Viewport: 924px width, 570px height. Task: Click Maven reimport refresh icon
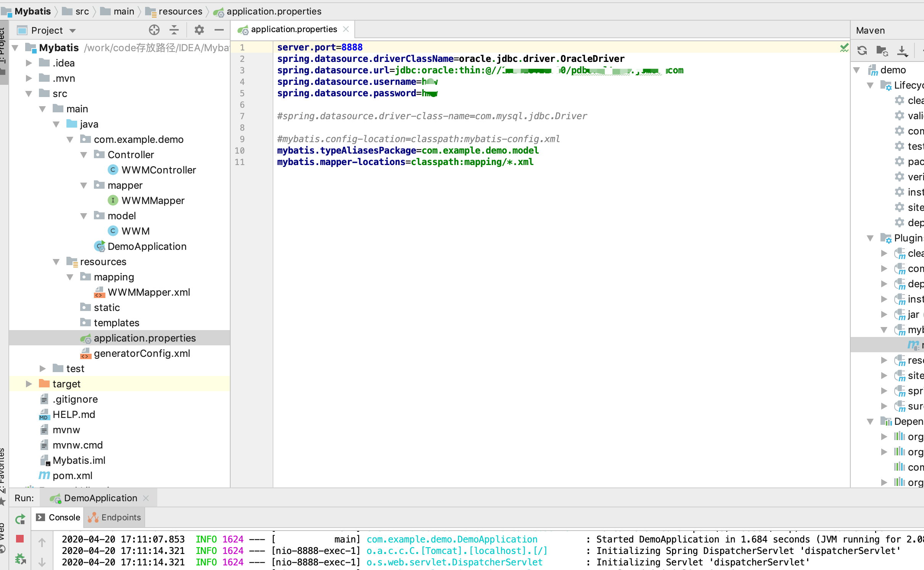[x=862, y=50]
